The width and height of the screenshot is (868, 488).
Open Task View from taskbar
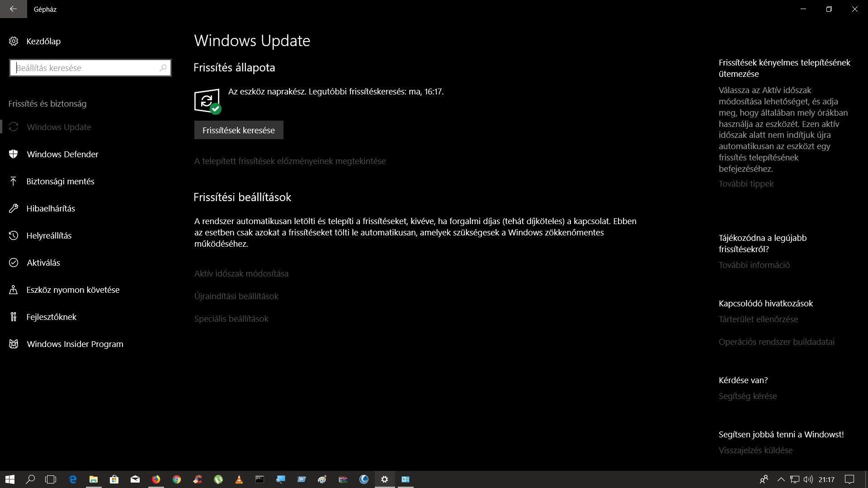coord(51,479)
